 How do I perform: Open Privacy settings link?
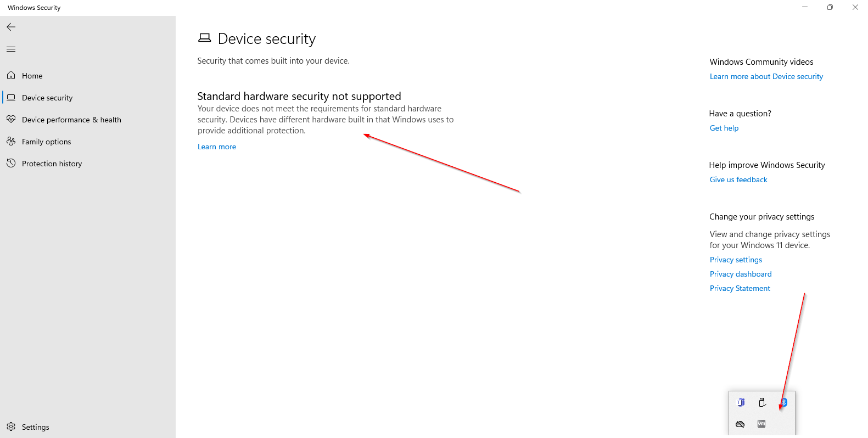(x=736, y=260)
